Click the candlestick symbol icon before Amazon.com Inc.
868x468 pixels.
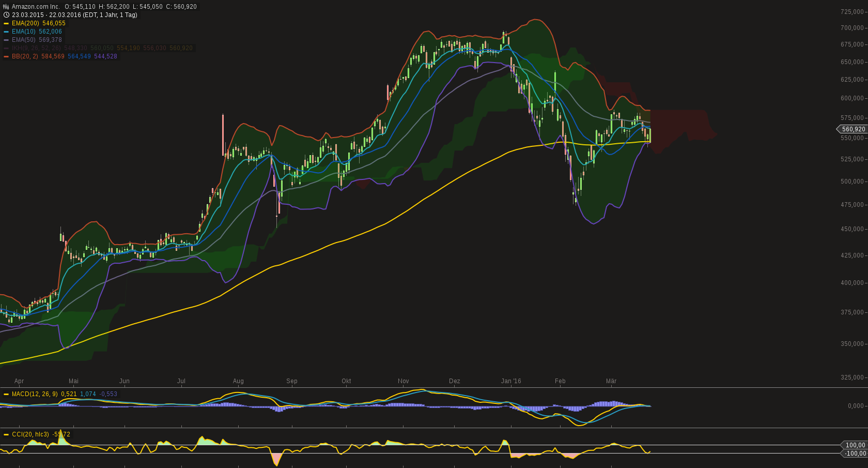click(x=6, y=6)
